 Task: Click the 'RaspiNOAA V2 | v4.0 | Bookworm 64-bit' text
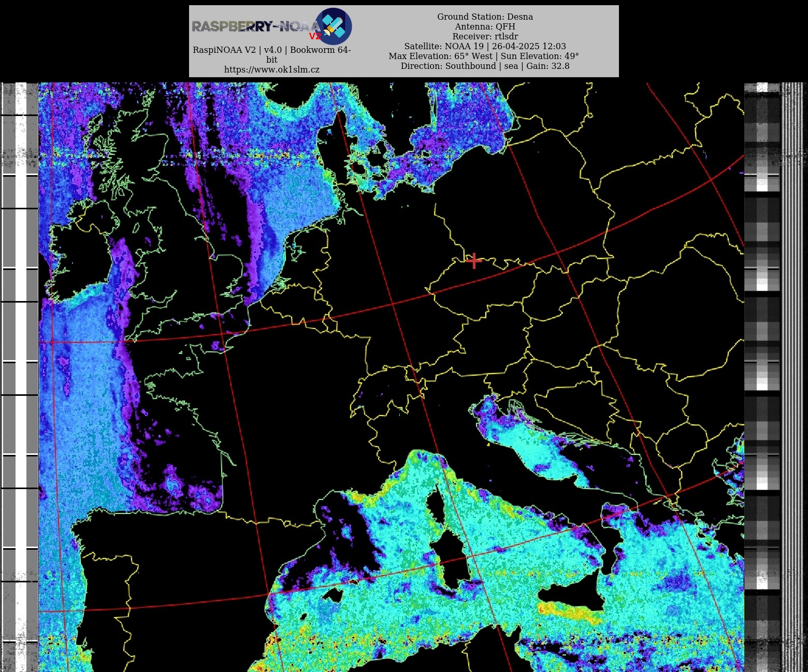pos(272,54)
